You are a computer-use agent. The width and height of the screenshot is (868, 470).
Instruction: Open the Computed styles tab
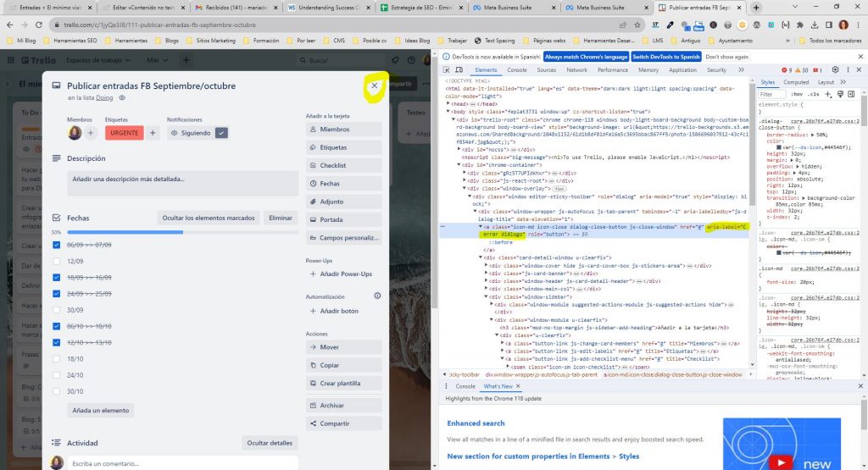tap(796, 82)
